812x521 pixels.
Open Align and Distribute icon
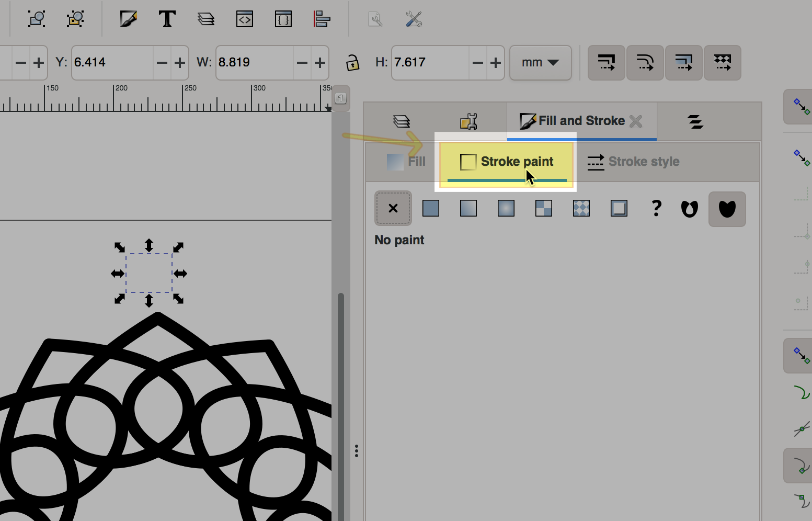pos(322,19)
